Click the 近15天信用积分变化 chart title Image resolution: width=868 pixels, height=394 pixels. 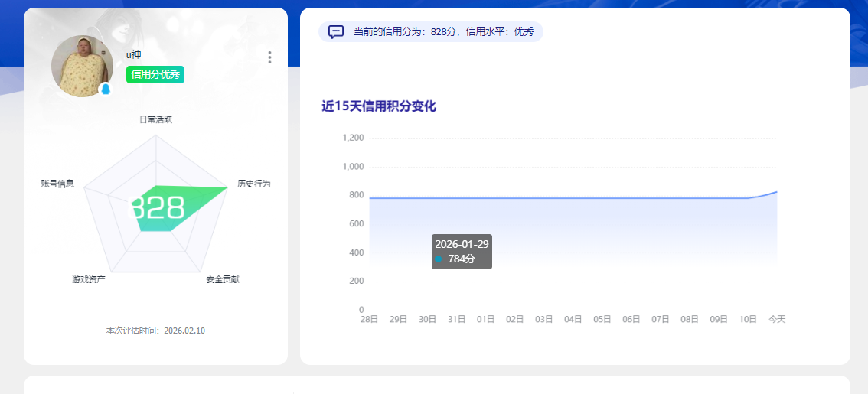[379, 106]
